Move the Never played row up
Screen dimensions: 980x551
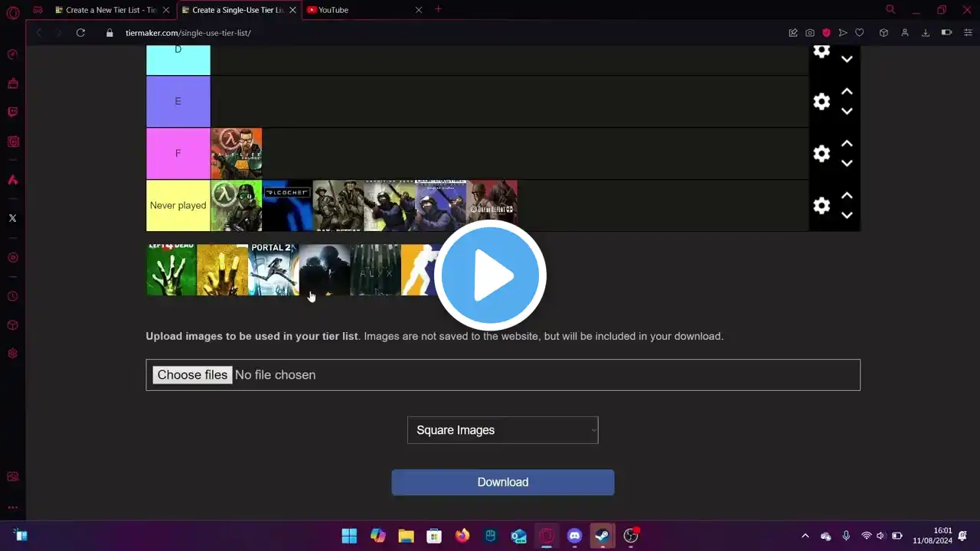847,196
